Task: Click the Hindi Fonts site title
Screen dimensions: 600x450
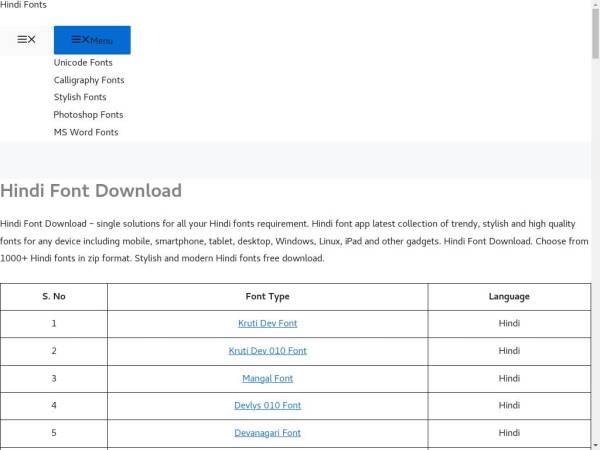Action: coord(23,6)
